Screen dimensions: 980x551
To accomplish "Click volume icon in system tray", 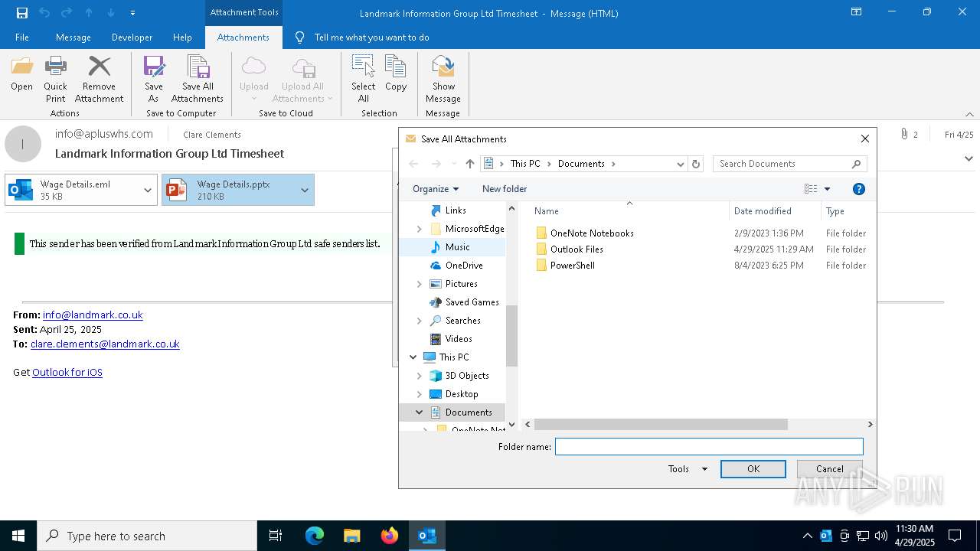I will click(x=881, y=536).
